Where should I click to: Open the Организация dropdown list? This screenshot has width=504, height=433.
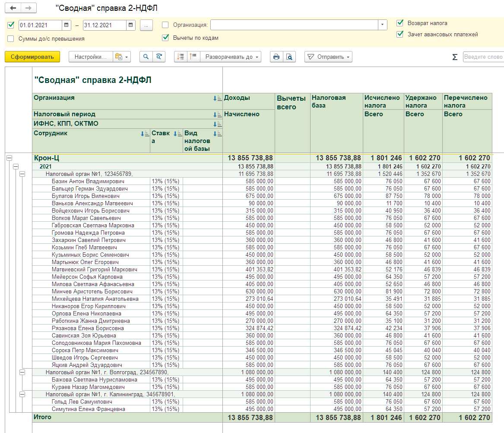[x=382, y=25]
